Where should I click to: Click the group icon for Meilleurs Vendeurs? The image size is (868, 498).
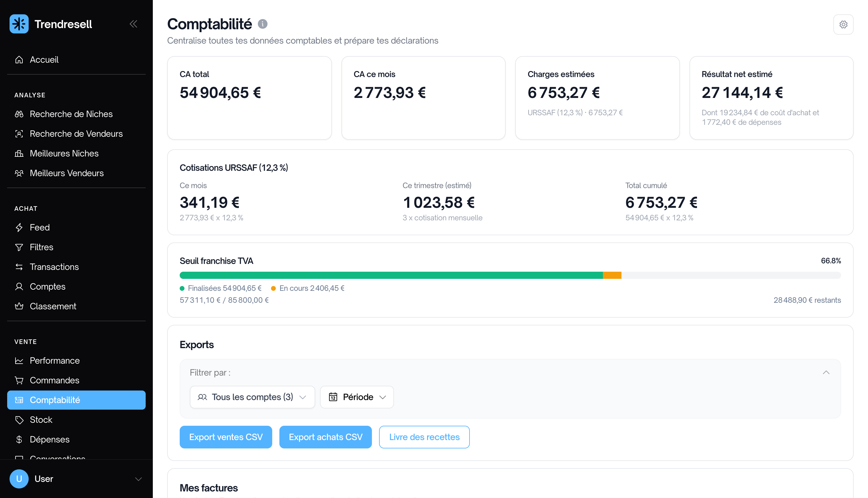coord(19,173)
